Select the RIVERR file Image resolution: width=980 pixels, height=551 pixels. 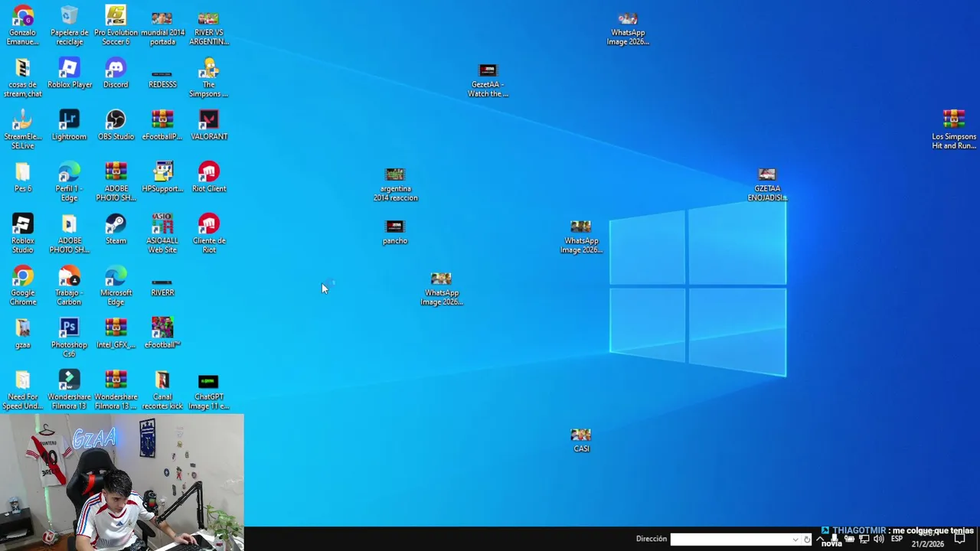162,287
